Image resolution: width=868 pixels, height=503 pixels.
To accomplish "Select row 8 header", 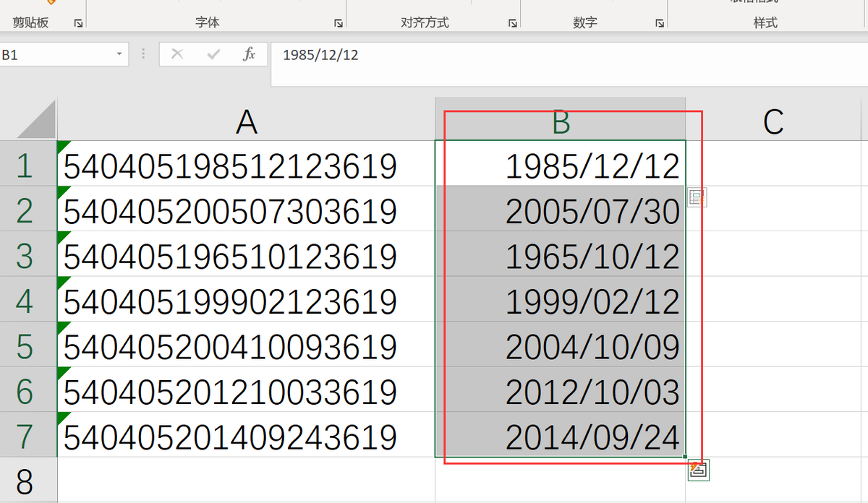I will coord(28,480).
